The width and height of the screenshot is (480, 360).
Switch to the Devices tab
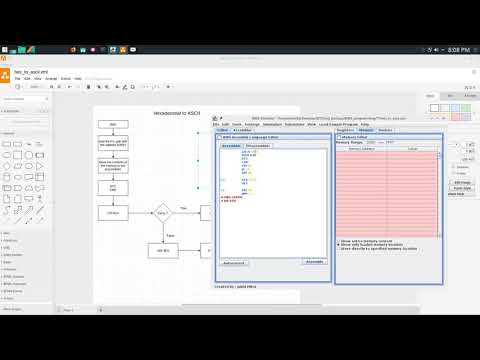click(x=385, y=130)
